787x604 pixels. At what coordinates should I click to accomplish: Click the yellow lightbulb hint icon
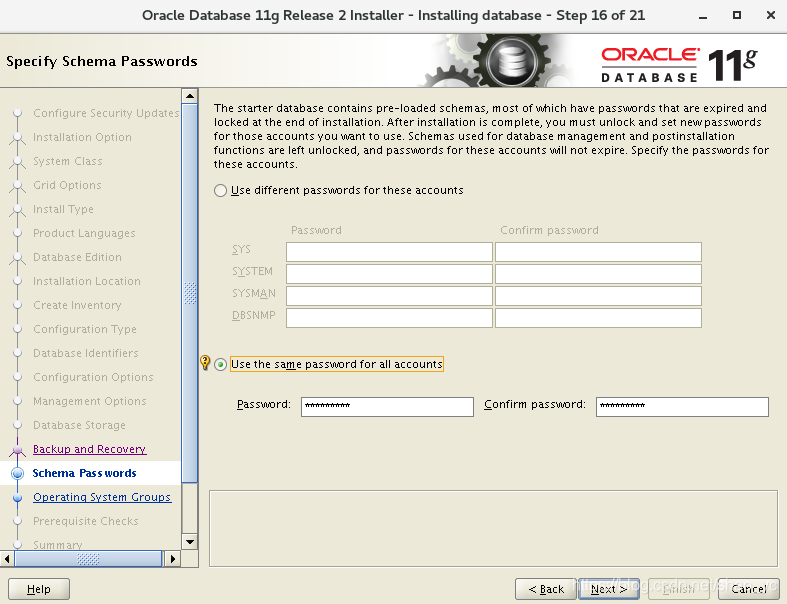[205, 363]
